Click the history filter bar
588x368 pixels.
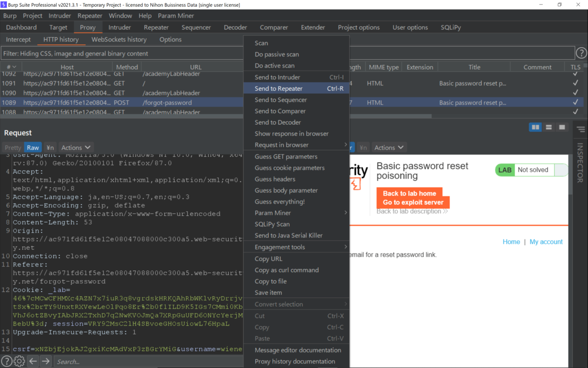coord(288,53)
